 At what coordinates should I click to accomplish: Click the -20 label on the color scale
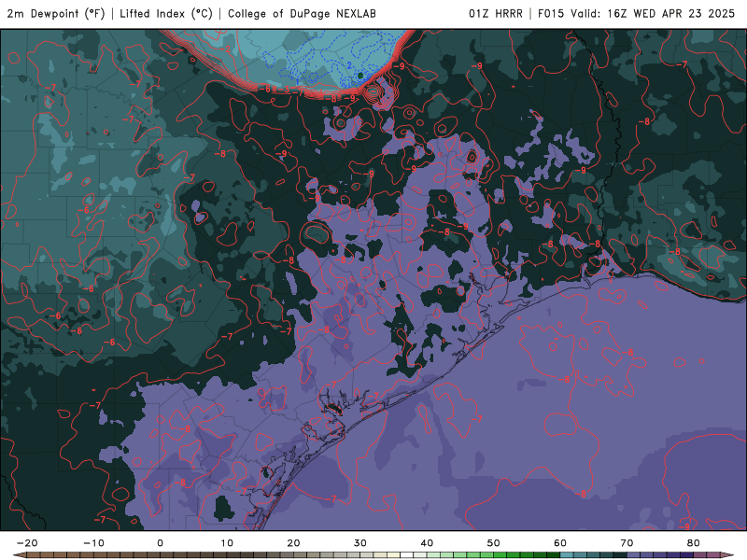point(27,543)
